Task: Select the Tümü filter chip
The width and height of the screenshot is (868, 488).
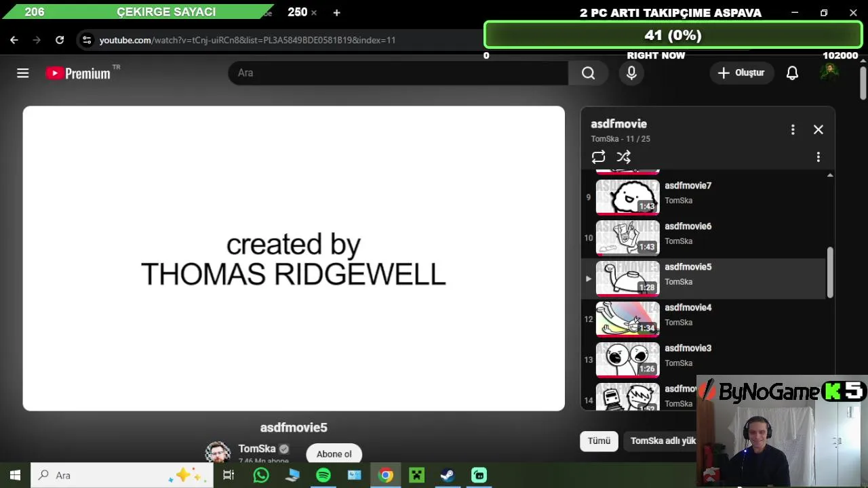Action: pyautogui.click(x=599, y=441)
